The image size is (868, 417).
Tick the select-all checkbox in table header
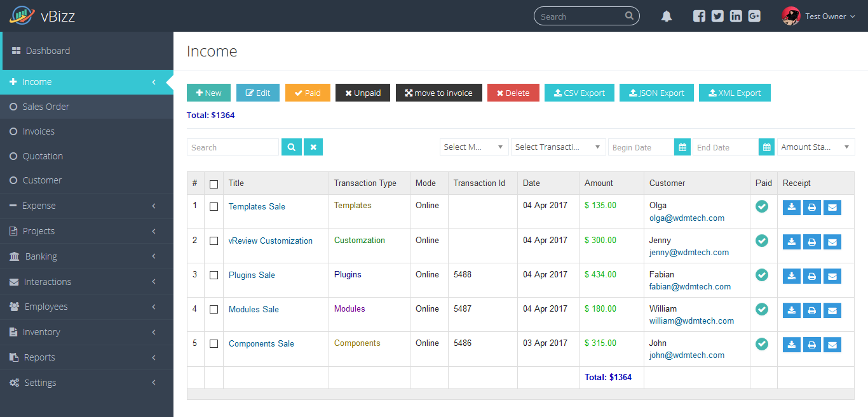pos(214,184)
